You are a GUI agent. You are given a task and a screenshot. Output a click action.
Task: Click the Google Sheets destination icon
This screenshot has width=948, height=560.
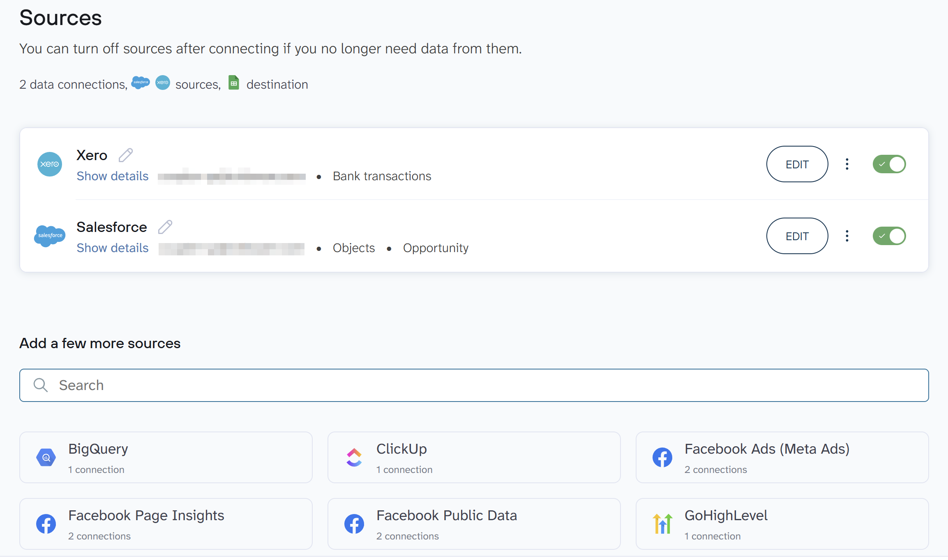pos(234,83)
